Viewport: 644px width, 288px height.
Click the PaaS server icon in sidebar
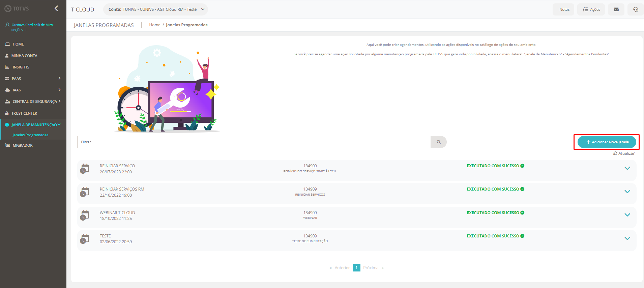point(7,79)
